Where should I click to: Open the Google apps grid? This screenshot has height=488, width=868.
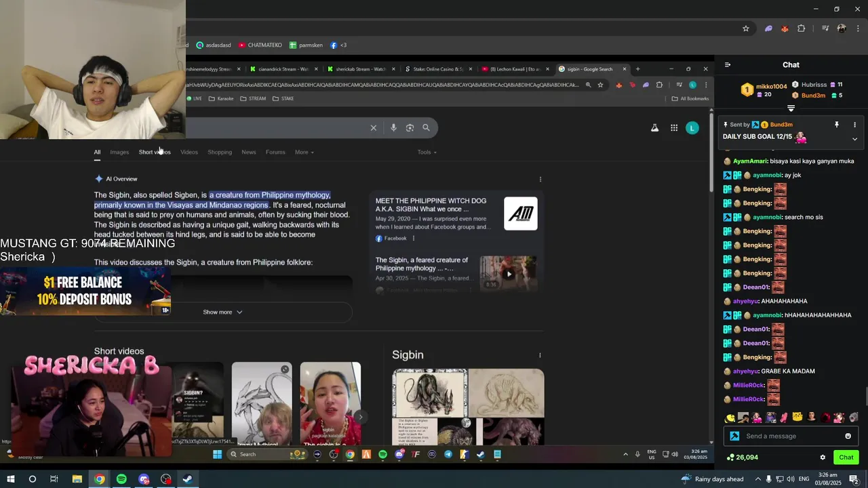(x=674, y=127)
